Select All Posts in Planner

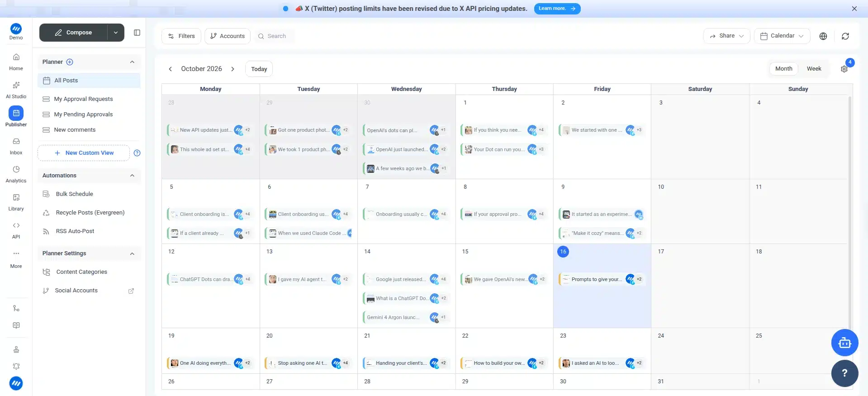89,81
